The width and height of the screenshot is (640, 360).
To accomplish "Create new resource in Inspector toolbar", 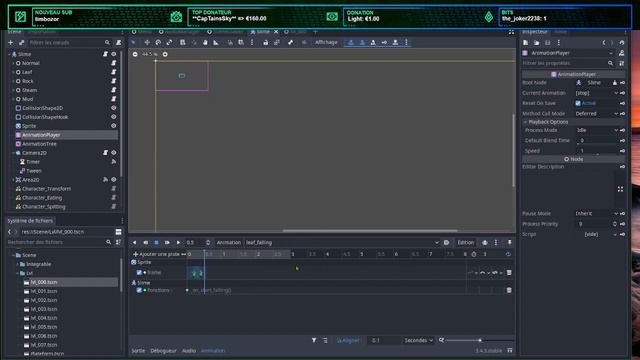I will click(526, 42).
